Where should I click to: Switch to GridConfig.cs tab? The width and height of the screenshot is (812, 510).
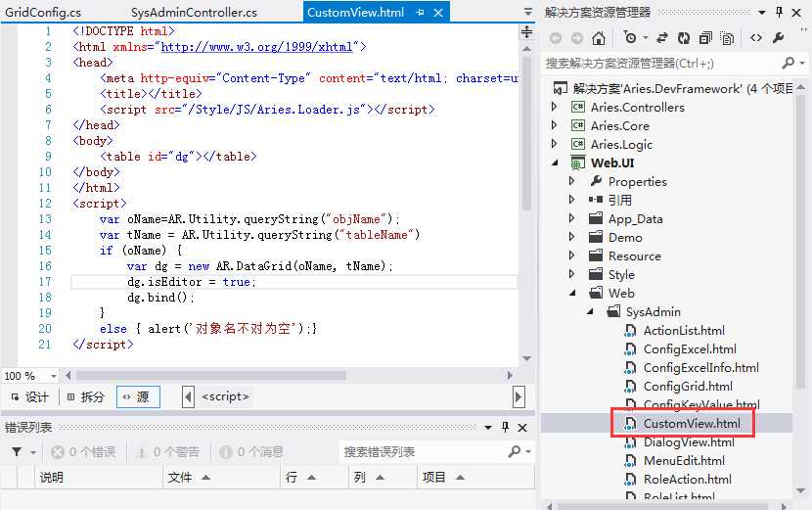pyautogui.click(x=43, y=12)
